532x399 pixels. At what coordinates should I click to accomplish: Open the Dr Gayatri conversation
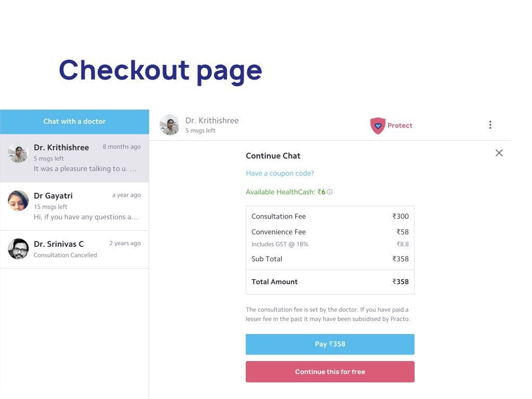[x=74, y=206]
